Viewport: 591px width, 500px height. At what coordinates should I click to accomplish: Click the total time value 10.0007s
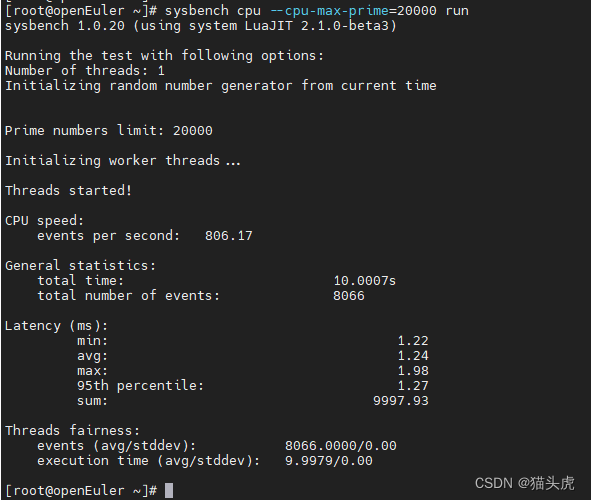(364, 281)
